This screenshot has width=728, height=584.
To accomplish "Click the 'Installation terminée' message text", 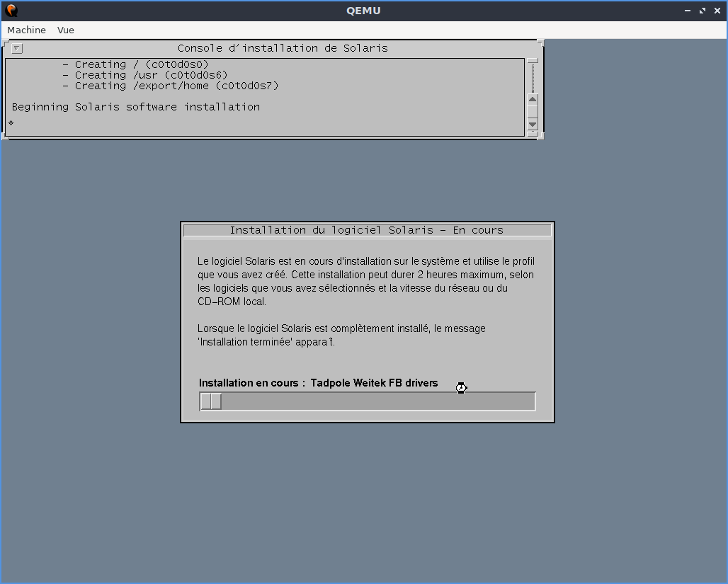I will point(245,342).
